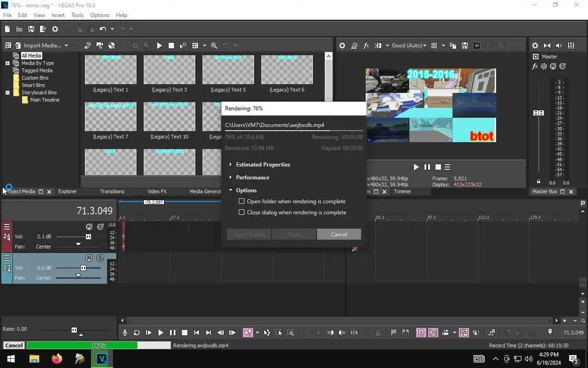Open the Options menu
This screenshot has height=368, width=588.
pos(100,15)
